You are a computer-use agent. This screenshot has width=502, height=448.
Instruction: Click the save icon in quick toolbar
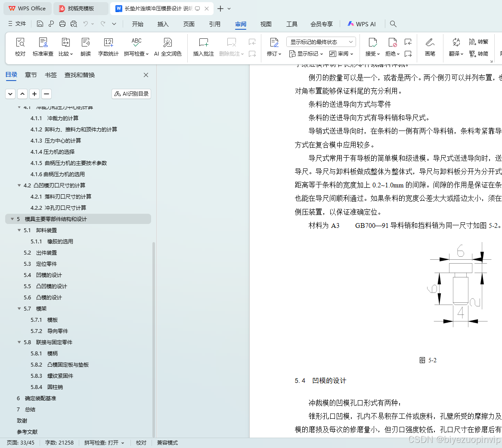click(40, 24)
